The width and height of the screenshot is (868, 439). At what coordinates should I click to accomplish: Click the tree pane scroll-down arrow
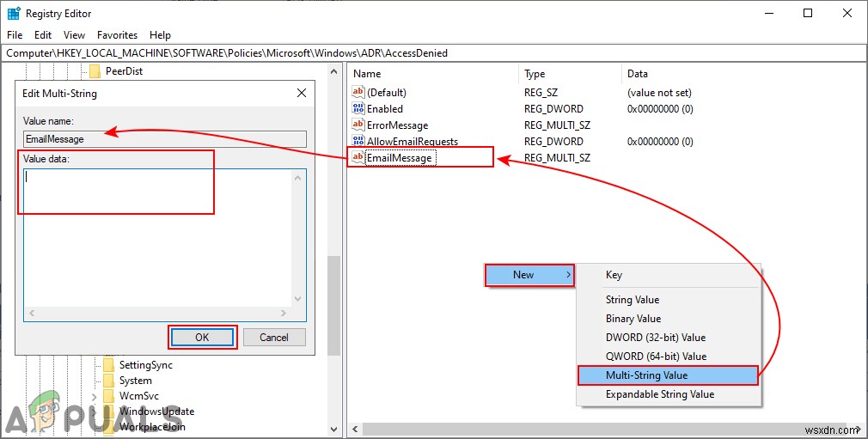pyautogui.click(x=333, y=429)
